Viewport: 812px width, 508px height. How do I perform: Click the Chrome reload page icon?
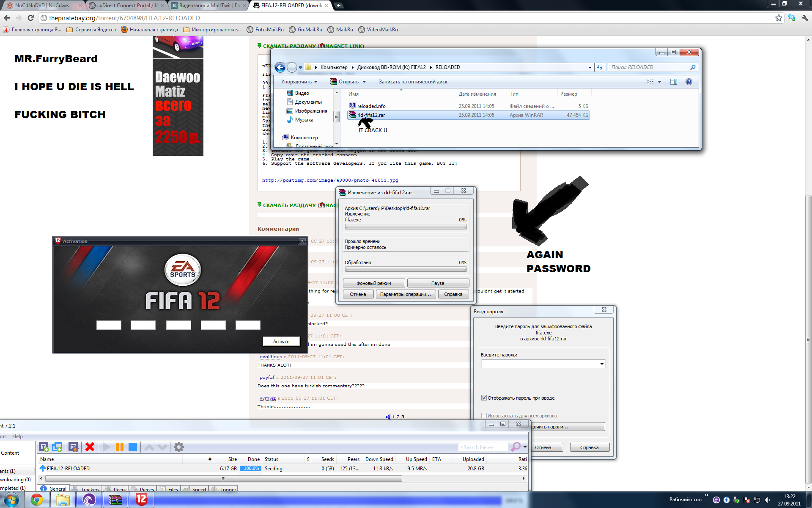30,18
